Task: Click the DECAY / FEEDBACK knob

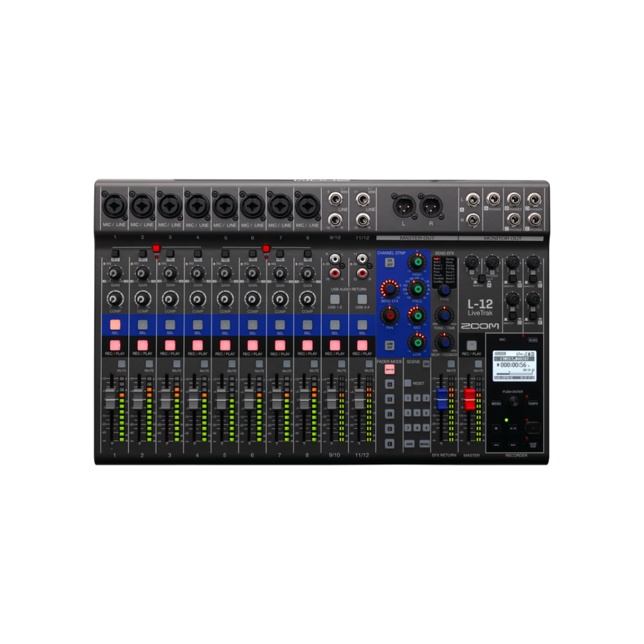Action: pos(444,342)
